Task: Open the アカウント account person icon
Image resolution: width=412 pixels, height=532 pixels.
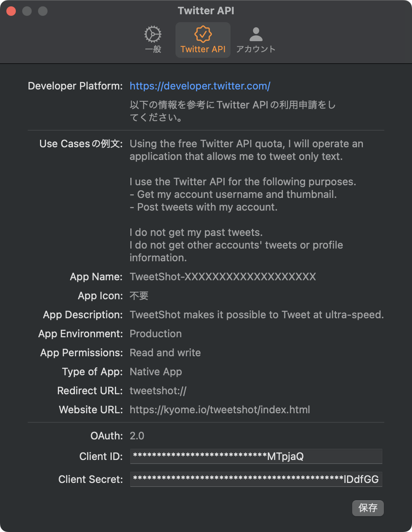Action: coord(256,34)
